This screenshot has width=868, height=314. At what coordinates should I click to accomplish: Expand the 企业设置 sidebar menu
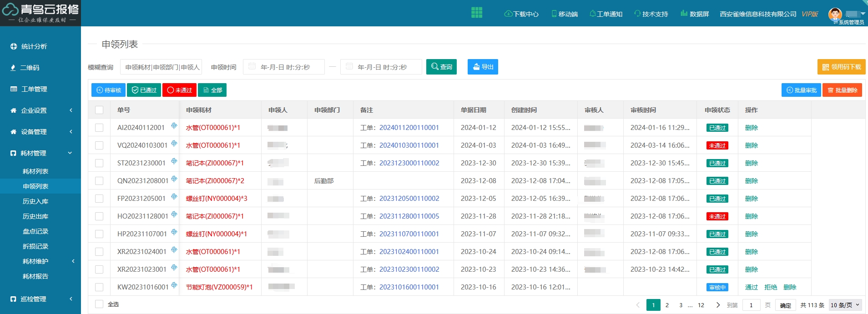(x=40, y=110)
